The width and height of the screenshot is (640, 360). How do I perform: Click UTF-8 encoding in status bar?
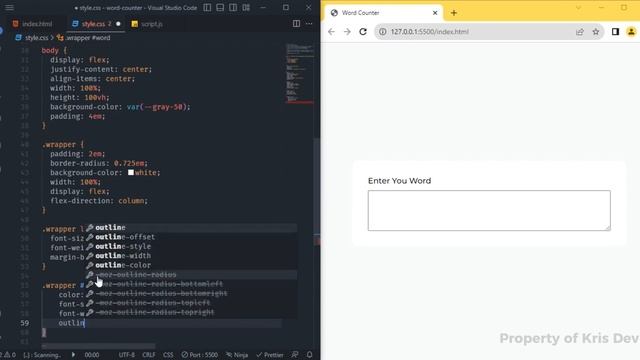[127, 355]
